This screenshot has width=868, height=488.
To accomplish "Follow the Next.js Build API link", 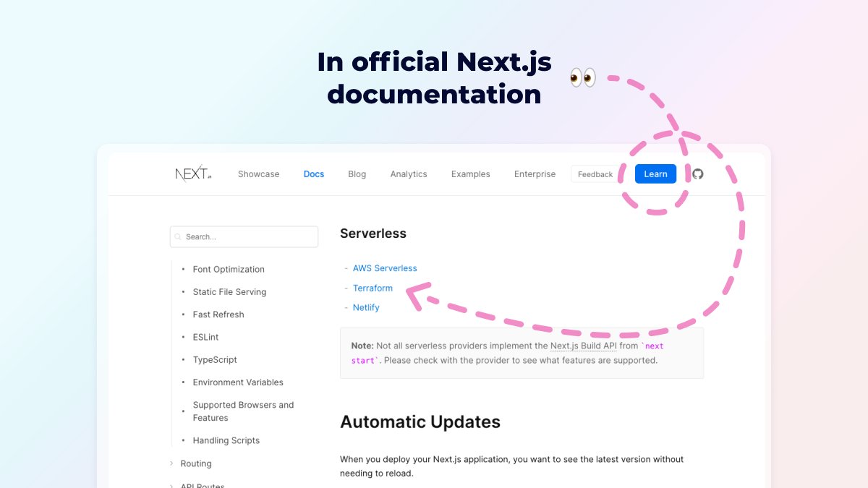I will (x=584, y=346).
